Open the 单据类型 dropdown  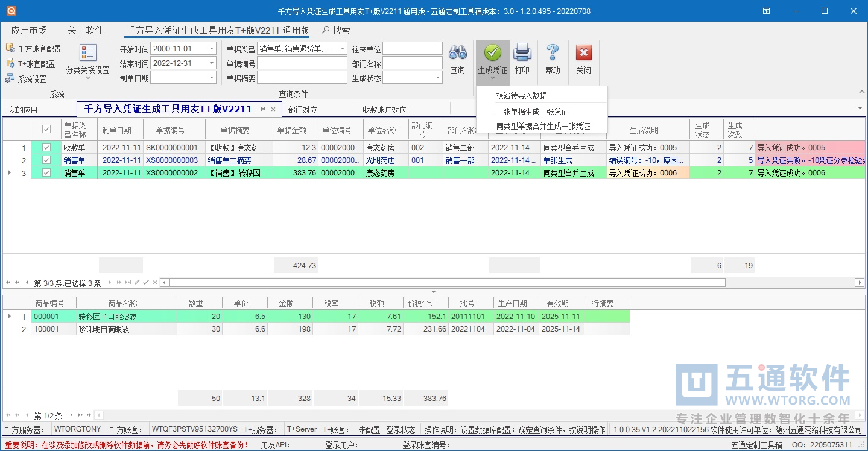point(343,49)
